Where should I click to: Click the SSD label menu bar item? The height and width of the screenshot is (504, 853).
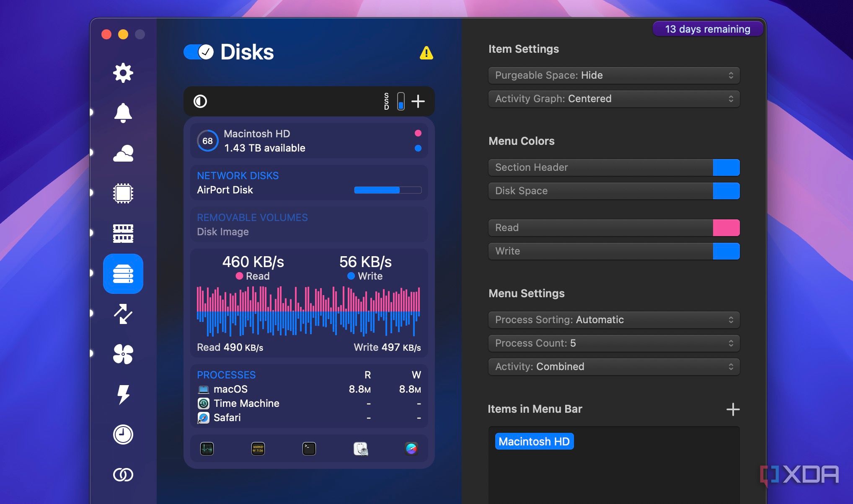386,101
